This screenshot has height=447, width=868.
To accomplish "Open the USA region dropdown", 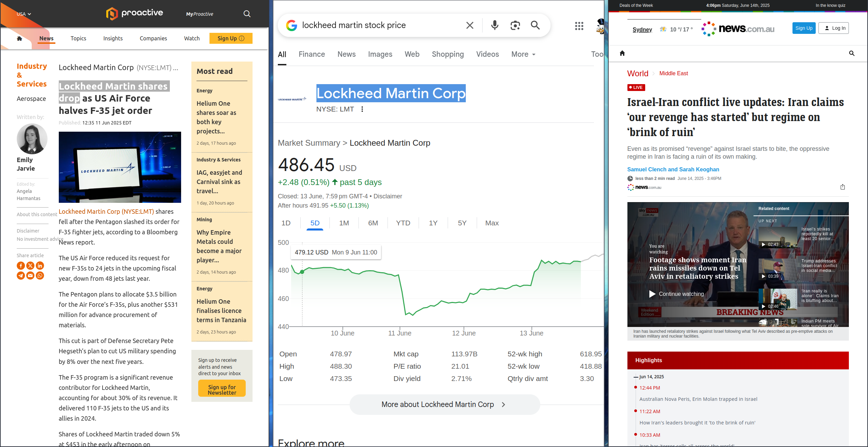I will (24, 14).
